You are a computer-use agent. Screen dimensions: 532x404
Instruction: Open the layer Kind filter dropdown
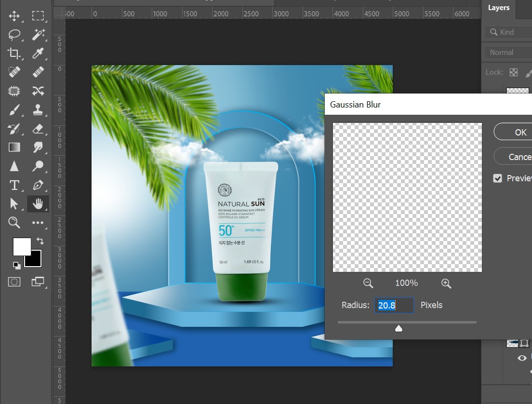click(x=508, y=32)
